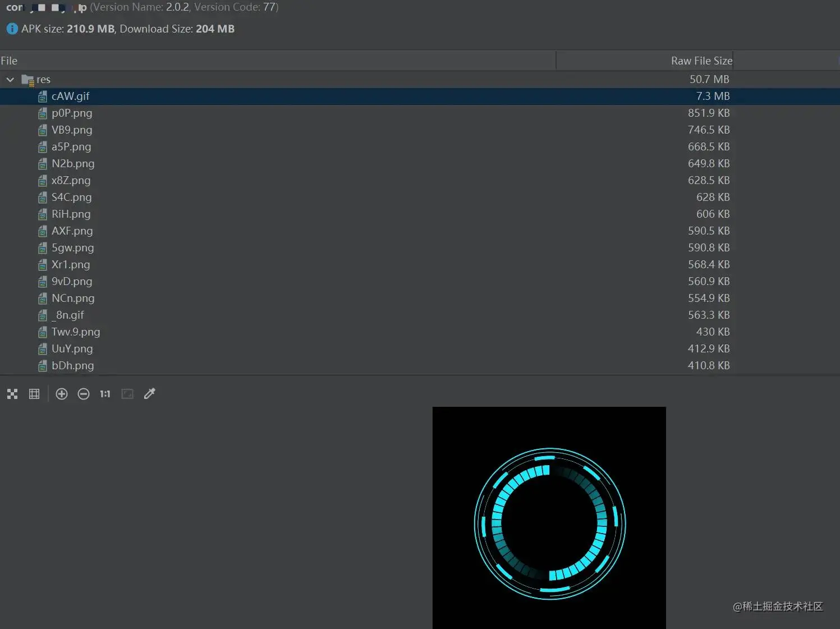
Task: Activate the color picker eyedropper tool
Action: click(149, 394)
